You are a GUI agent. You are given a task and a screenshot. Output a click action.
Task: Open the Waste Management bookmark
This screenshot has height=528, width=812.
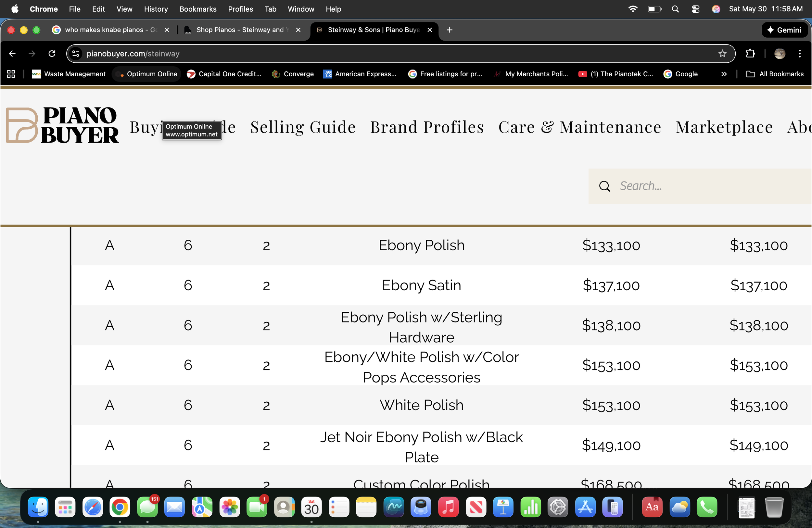[x=69, y=74]
